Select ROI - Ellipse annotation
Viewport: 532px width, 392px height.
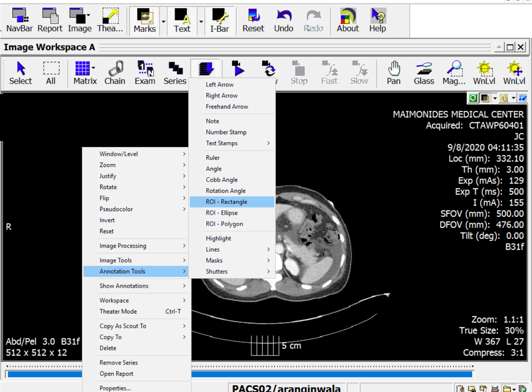(x=232, y=213)
